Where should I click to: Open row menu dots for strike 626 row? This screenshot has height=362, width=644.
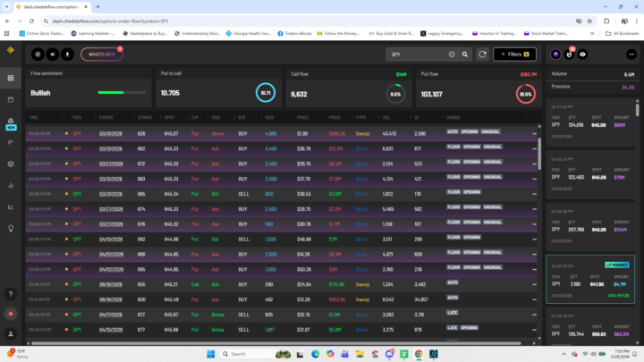pyautogui.click(x=534, y=134)
